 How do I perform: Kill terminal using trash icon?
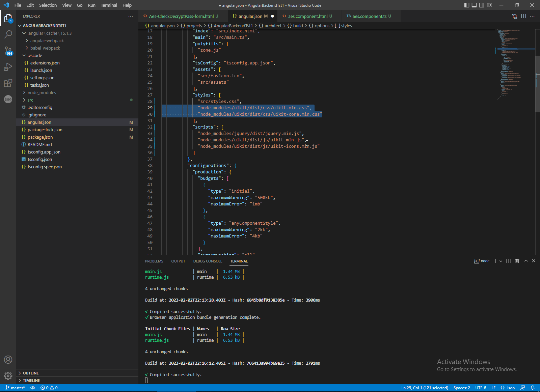[517, 261]
